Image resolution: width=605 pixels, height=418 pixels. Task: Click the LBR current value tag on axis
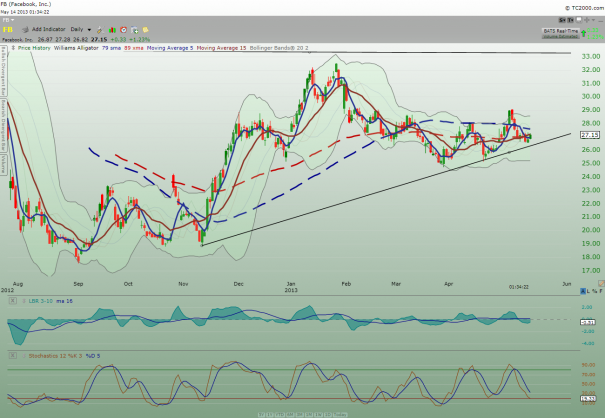pyautogui.click(x=590, y=322)
